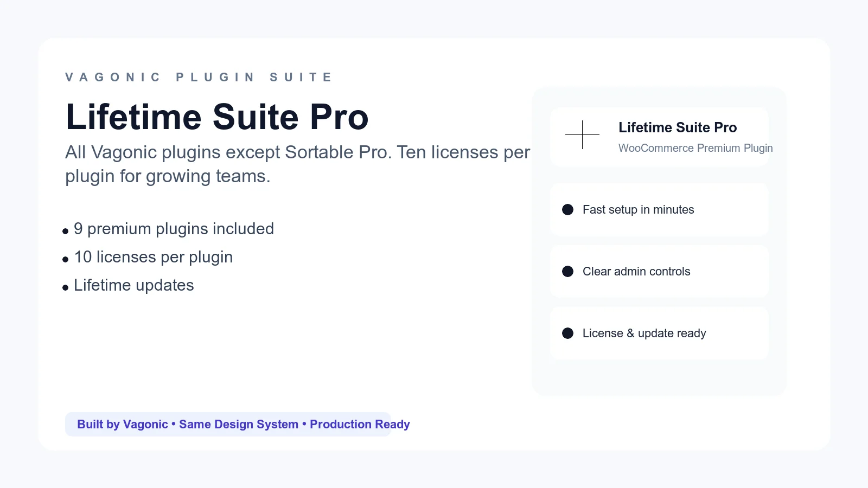Viewport: 868px width, 488px height.
Task: Click '10 licenses per plugin' list item
Action: (153, 257)
